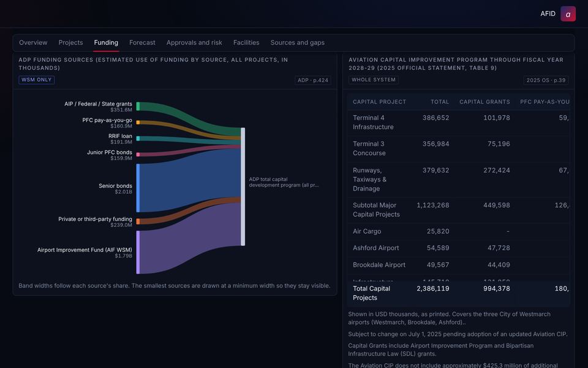The width and height of the screenshot is (588, 368).
Task: Click the Ashford Airport row name
Action: point(375,248)
